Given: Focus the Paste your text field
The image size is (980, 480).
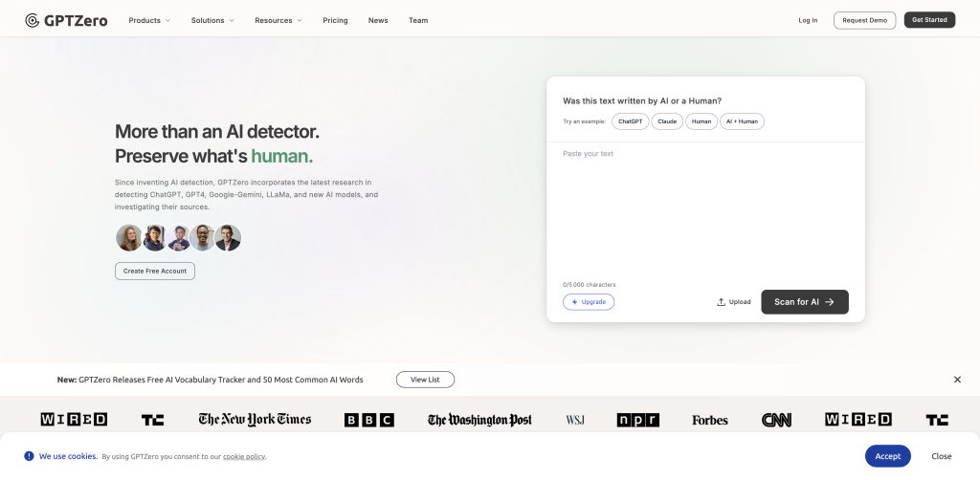Looking at the screenshot, I should click(705, 211).
